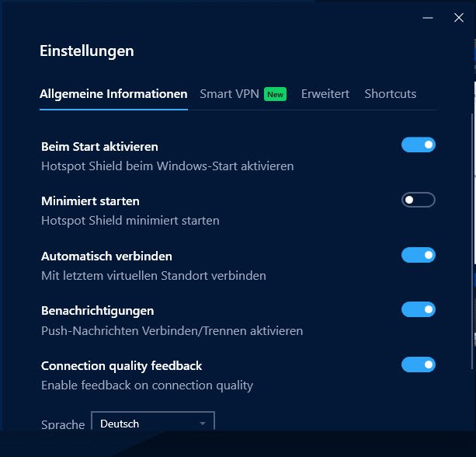
Task: Toggle the Benachrichtigungen switch
Action: 419,309
